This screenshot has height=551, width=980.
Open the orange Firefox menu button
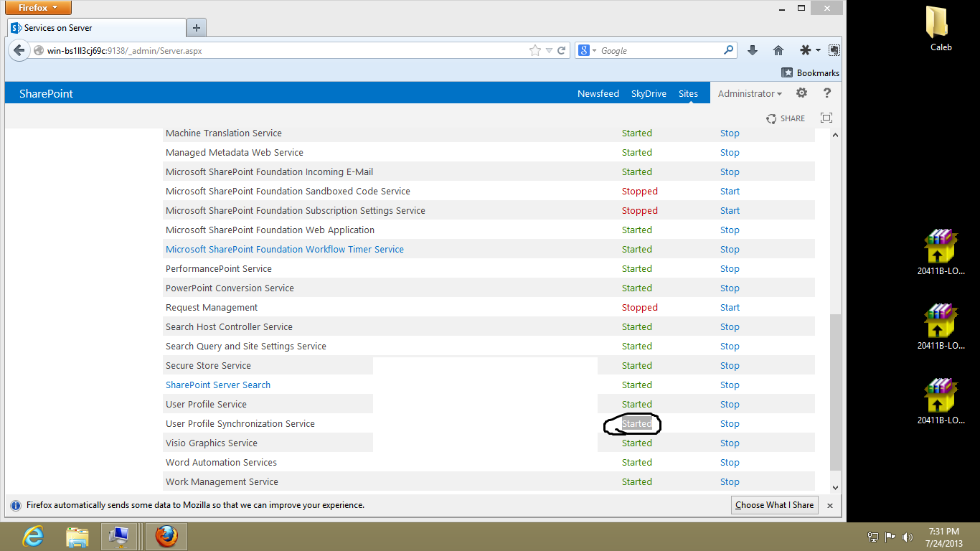39,8
